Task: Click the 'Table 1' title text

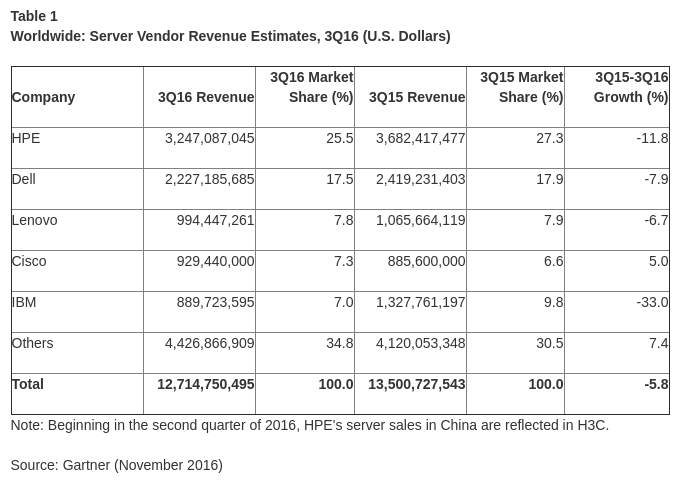Action: click(34, 16)
